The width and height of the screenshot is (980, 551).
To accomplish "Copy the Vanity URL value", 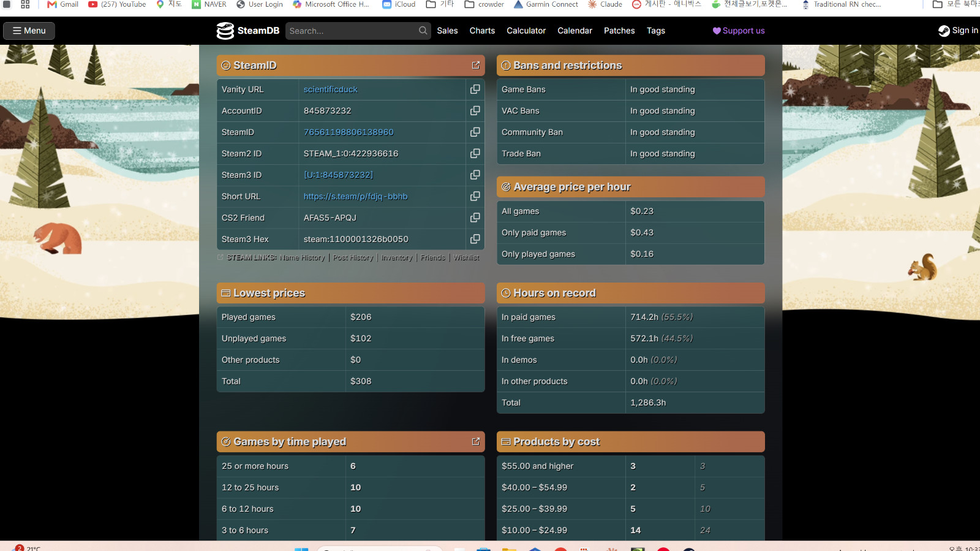I will pyautogui.click(x=475, y=89).
